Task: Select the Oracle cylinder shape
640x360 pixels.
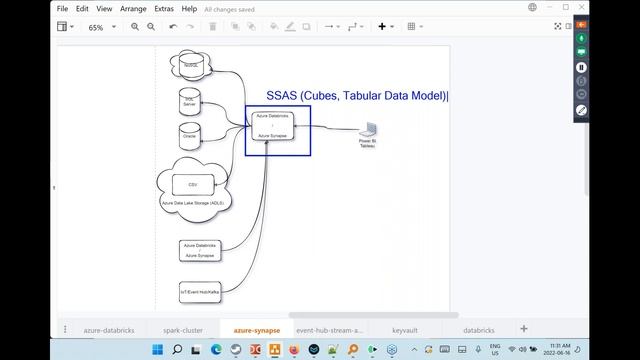Action: point(190,136)
